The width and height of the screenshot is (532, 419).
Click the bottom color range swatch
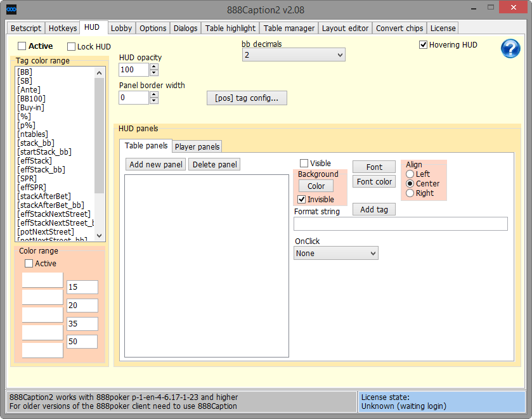pyautogui.click(x=42, y=351)
